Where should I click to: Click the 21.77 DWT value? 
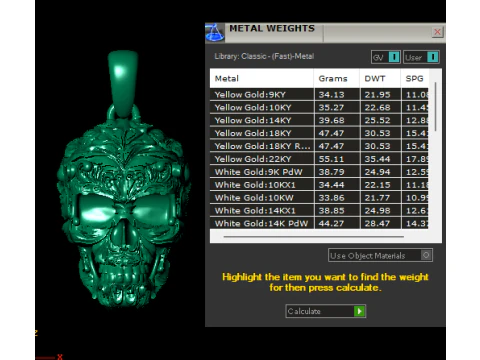[377, 198]
